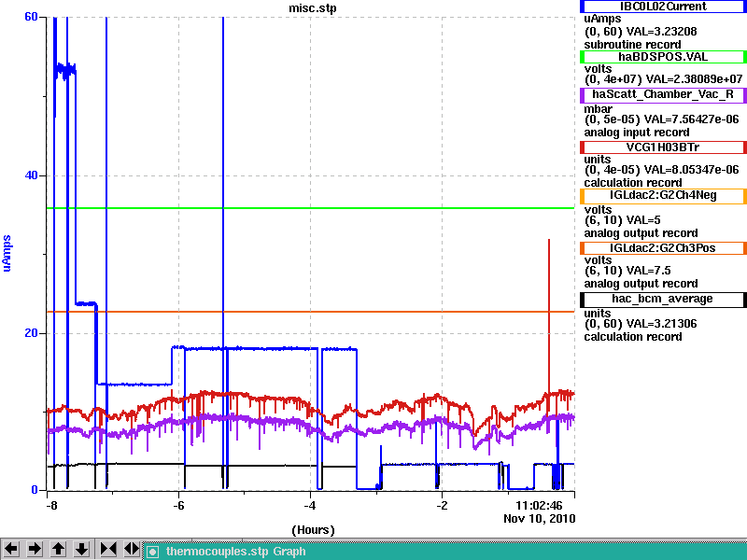Click the 20 tick on the y-axis
Viewport: 747px width, 560px height.
31,333
